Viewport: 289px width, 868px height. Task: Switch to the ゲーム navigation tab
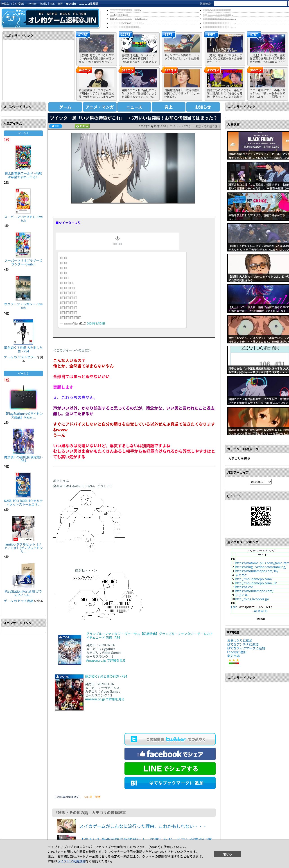pos(65,107)
